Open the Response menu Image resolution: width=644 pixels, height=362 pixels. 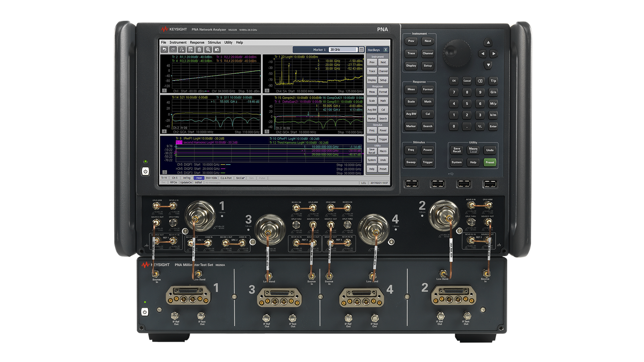(x=197, y=42)
